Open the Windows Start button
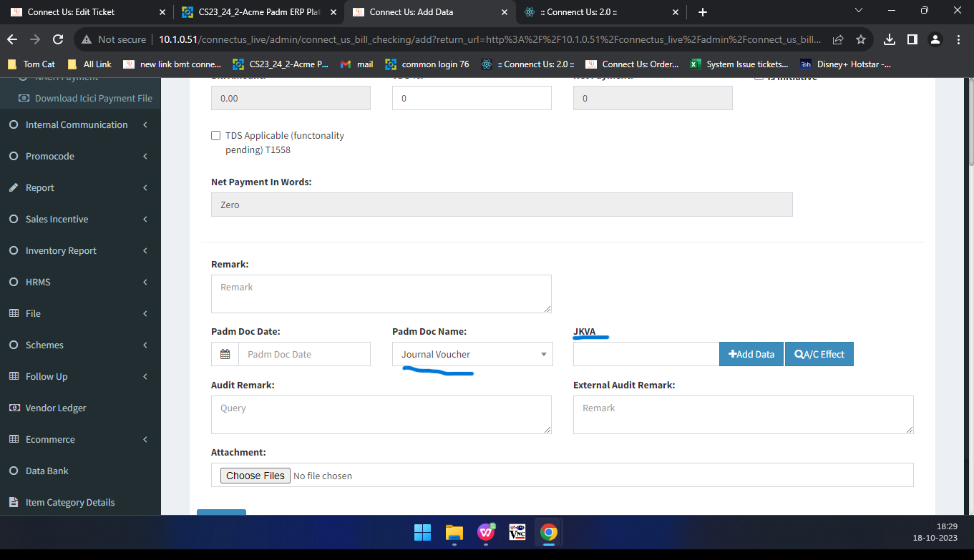 [422, 532]
